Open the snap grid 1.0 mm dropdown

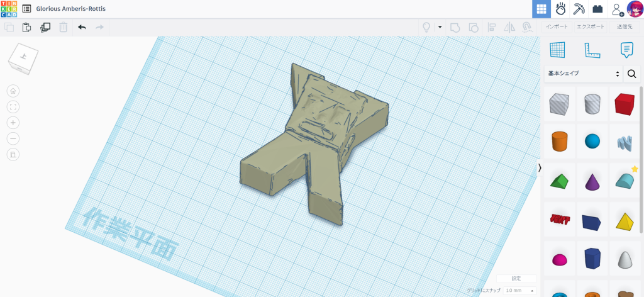pos(519,291)
